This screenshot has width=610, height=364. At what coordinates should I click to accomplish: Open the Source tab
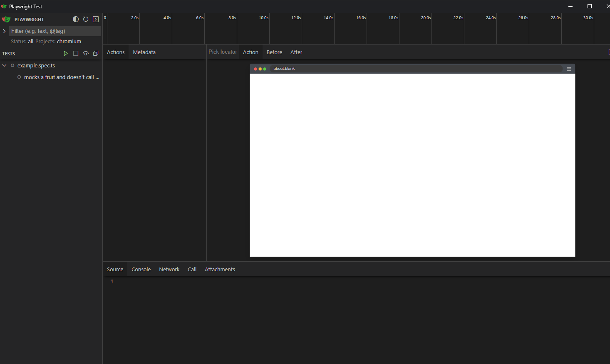(115, 269)
